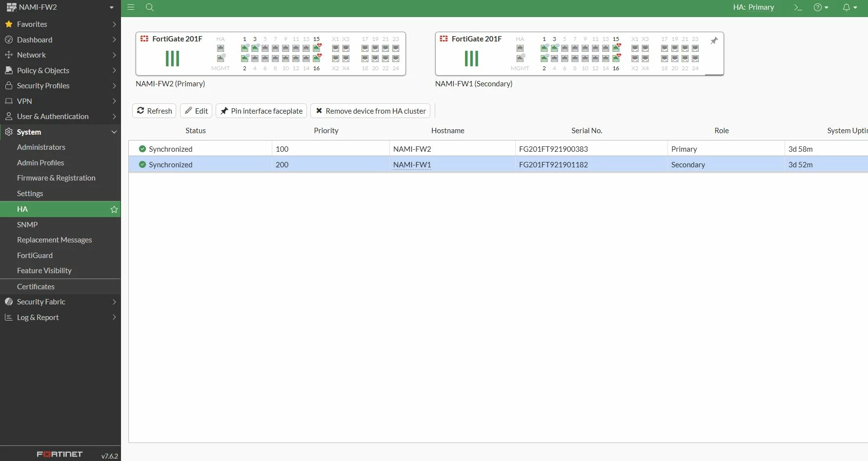Open the help question mark menu
This screenshot has width=868, height=461.
821,7
